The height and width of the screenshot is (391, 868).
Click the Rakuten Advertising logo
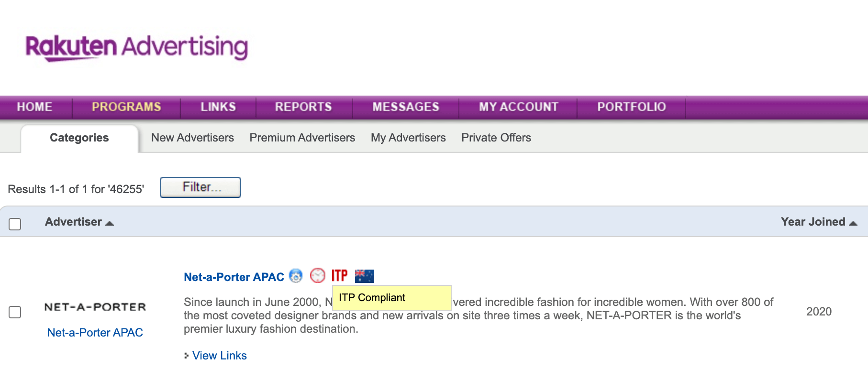137,47
